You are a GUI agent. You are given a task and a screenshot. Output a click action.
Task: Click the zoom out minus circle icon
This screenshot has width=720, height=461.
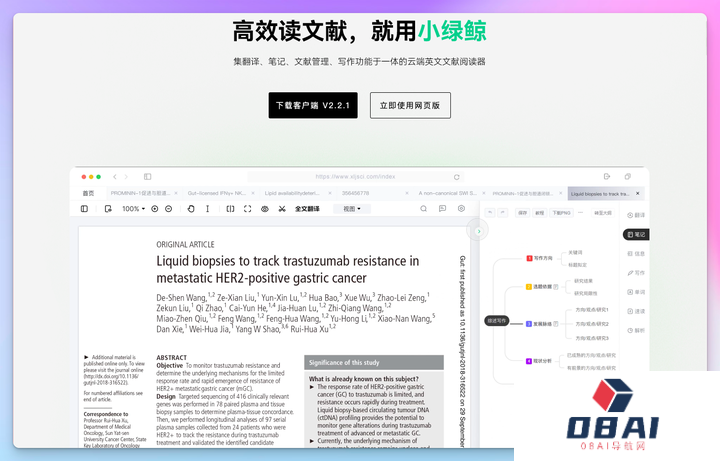pyautogui.click(x=169, y=209)
